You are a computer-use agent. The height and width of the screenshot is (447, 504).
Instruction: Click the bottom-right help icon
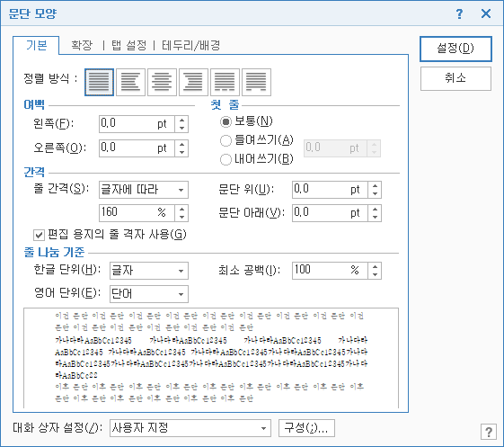(489, 432)
